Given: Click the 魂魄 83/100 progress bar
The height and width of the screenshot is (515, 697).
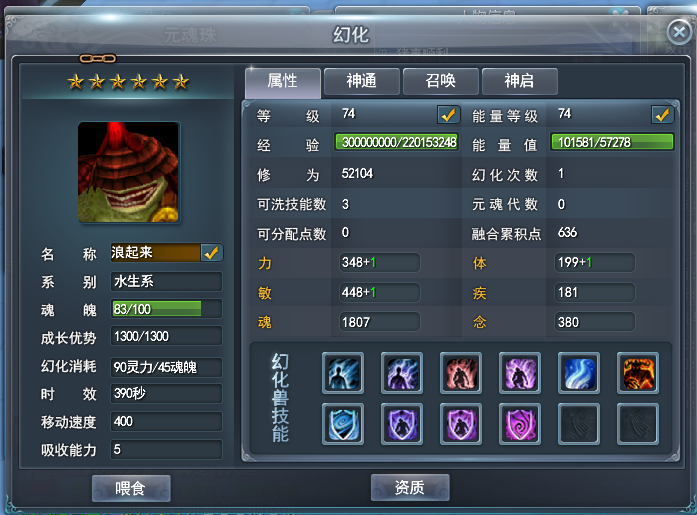Looking at the screenshot, I should click(x=166, y=309).
